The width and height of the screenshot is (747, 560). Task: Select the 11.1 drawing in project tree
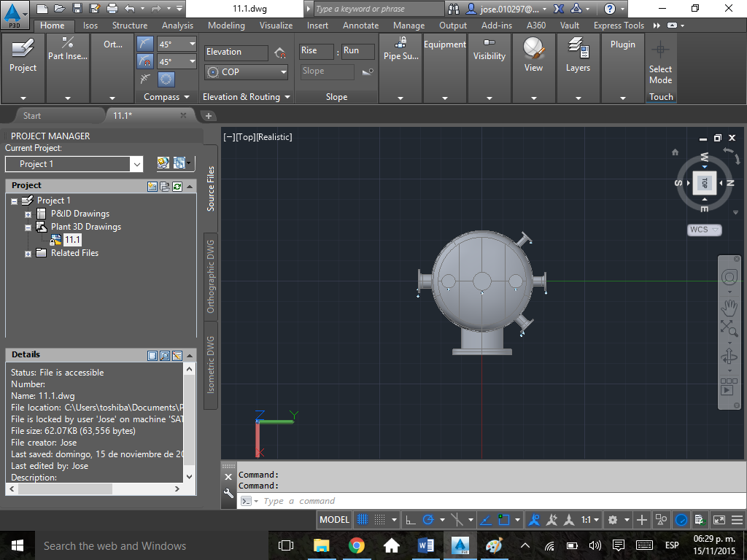pyautogui.click(x=72, y=239)
